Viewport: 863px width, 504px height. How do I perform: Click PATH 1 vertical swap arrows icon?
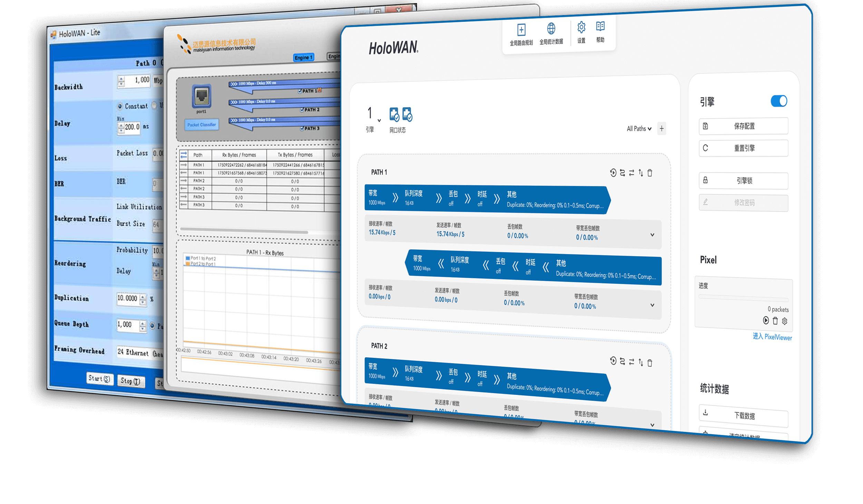pyautogui.click(x=640, y=173)
